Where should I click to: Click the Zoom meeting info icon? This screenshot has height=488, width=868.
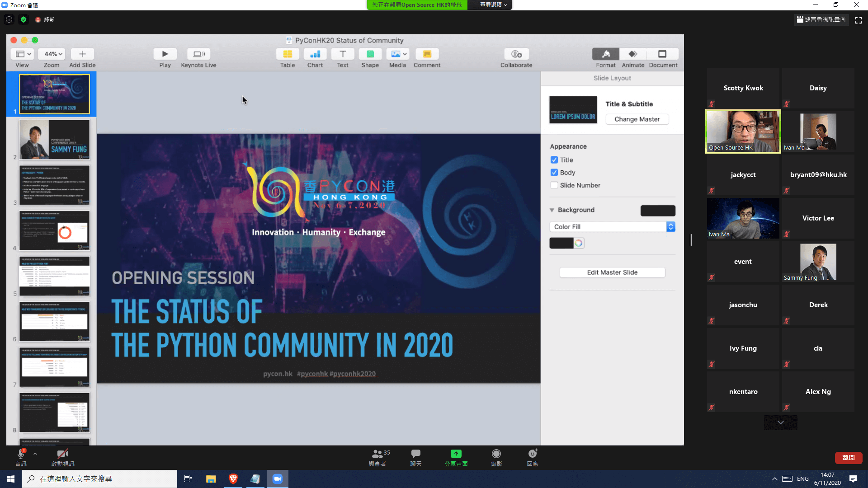9,19
